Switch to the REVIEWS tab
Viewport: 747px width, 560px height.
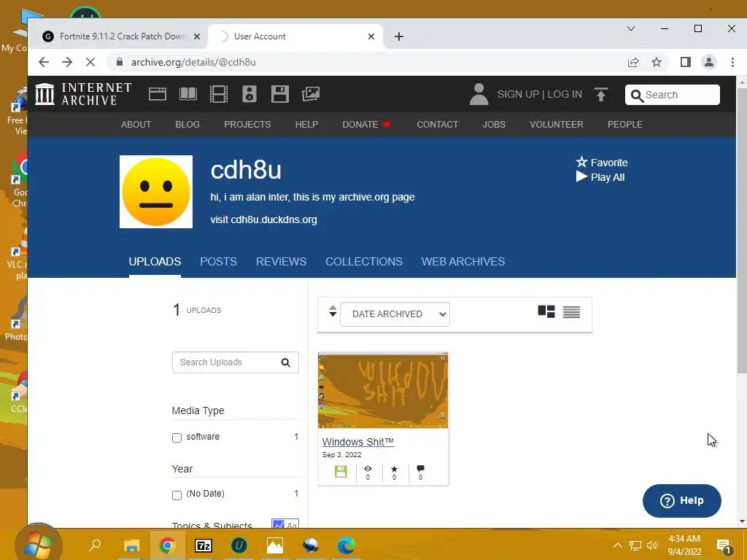point(281,262)
